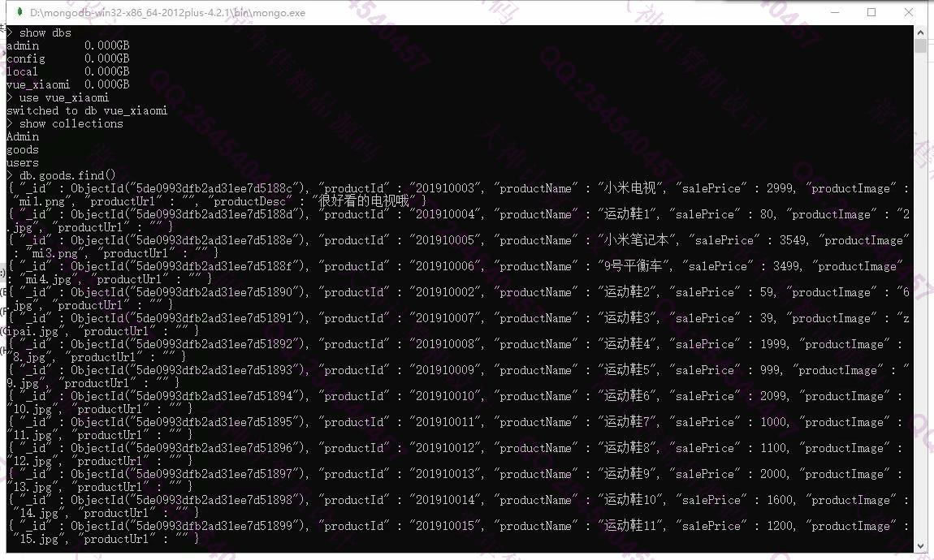This screenshot has width=934, height=560.
Task: Click salePrice value 1100
Action: pos(772,449)
